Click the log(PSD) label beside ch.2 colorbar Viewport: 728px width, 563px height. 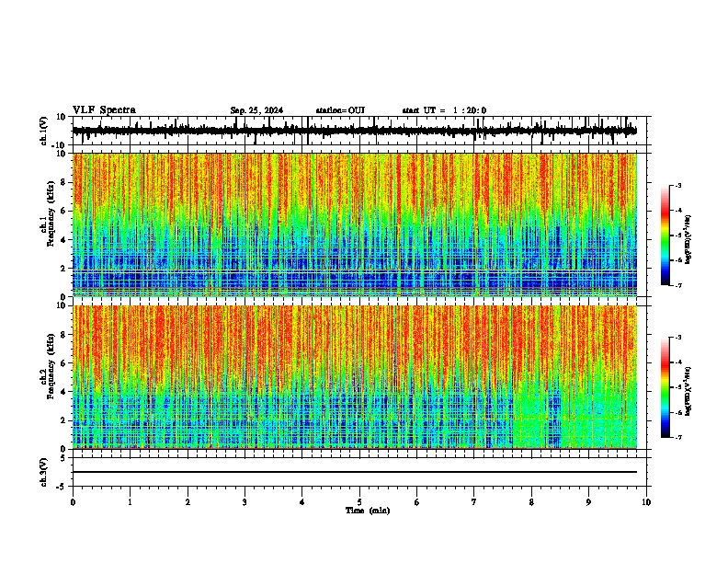click(x=688, y=391)
